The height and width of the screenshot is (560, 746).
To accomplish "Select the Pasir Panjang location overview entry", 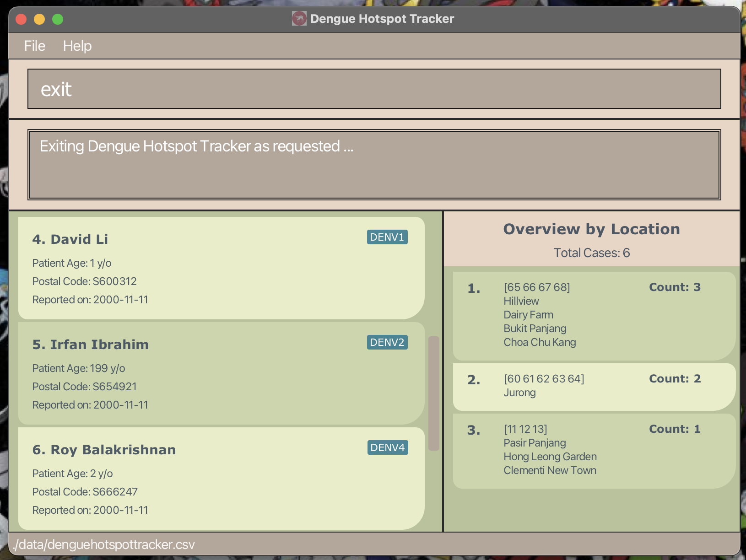I will pos(594,451).
